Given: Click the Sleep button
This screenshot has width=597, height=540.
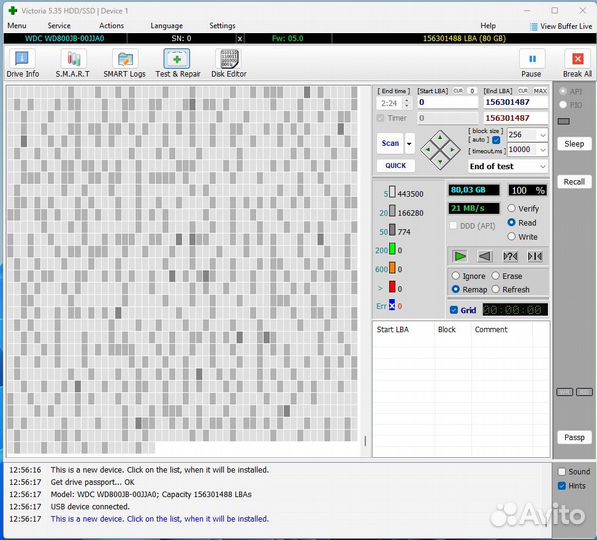Looking at the screenshot, I should coord(574,144).
